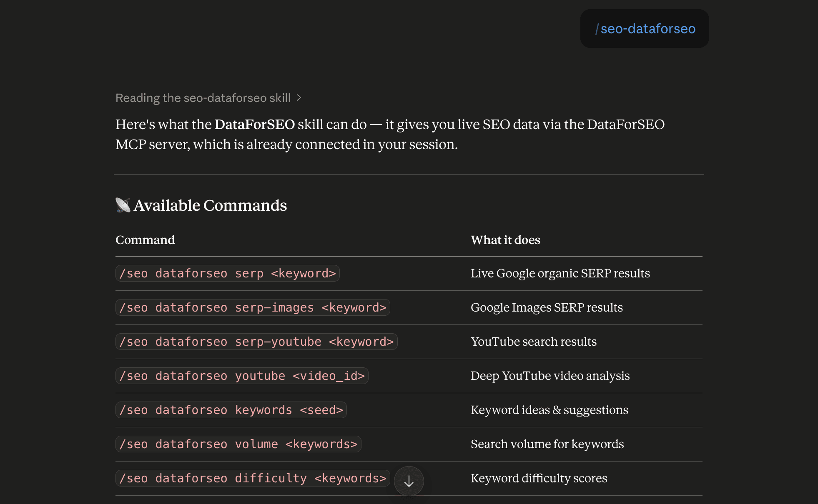818x504 pixels.
Task: Click the /seo-dataforseo message bubble
Action: coord(645,29)
